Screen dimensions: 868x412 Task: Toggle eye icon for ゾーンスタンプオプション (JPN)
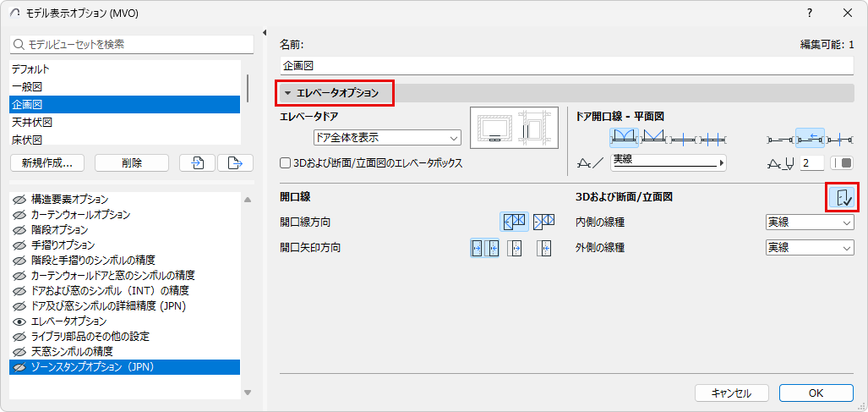(20, 366)
